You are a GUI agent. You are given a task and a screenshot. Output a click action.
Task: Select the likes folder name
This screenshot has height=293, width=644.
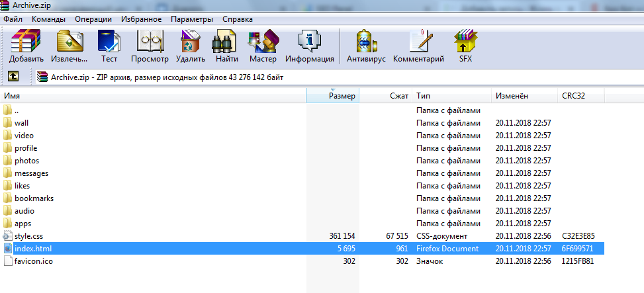(23, 185)
